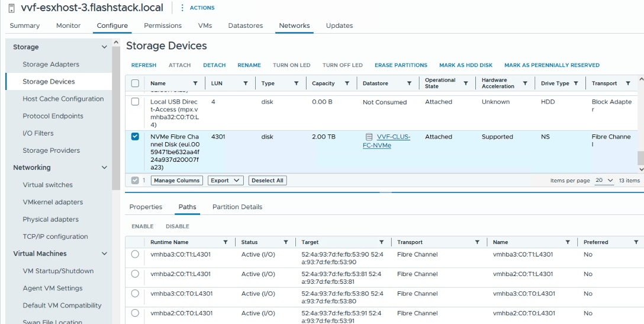This screenshot has width=644, height=324.
Task: Click filter icon in Target column header
Action: 382,242
